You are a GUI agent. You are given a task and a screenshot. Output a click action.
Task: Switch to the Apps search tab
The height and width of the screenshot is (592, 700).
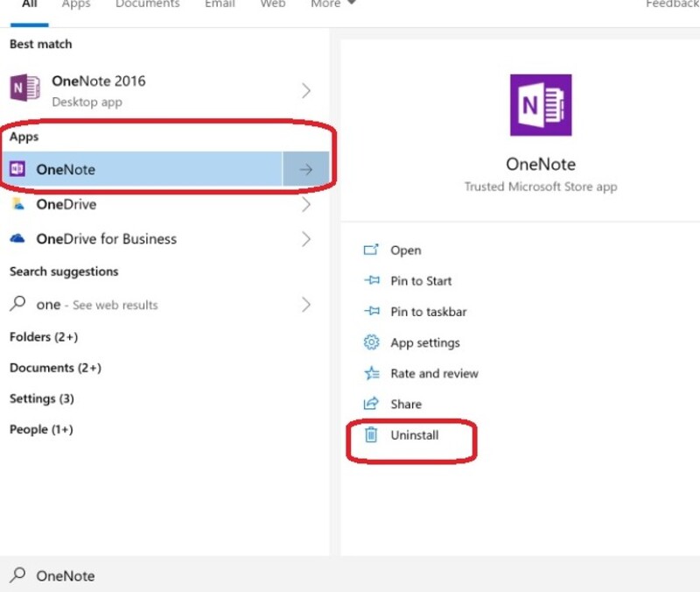76,4
